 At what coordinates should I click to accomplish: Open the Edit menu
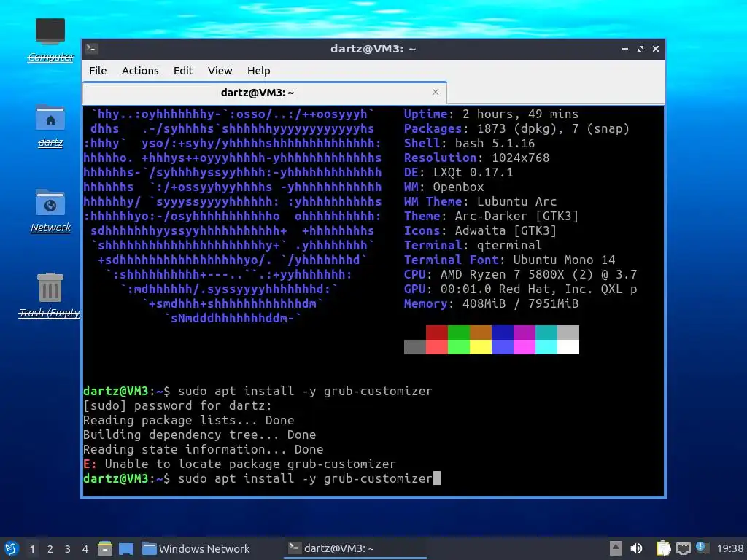coord(183,71)
